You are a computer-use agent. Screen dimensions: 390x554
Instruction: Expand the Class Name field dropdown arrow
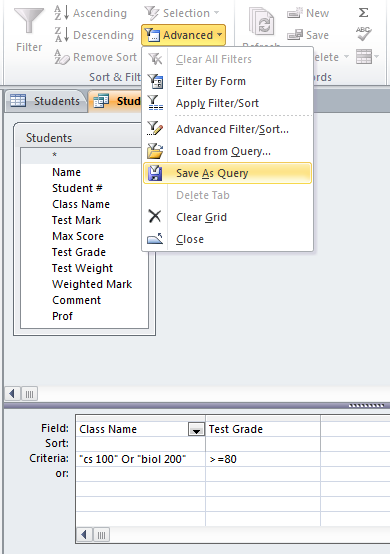pyautogui.click(x=196, y=429)
